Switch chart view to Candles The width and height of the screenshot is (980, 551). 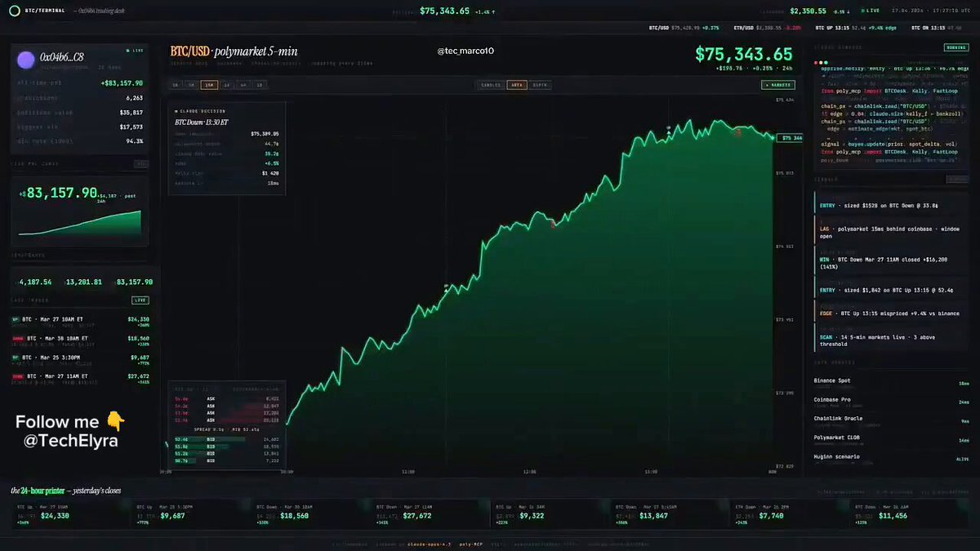click(492, 84)
